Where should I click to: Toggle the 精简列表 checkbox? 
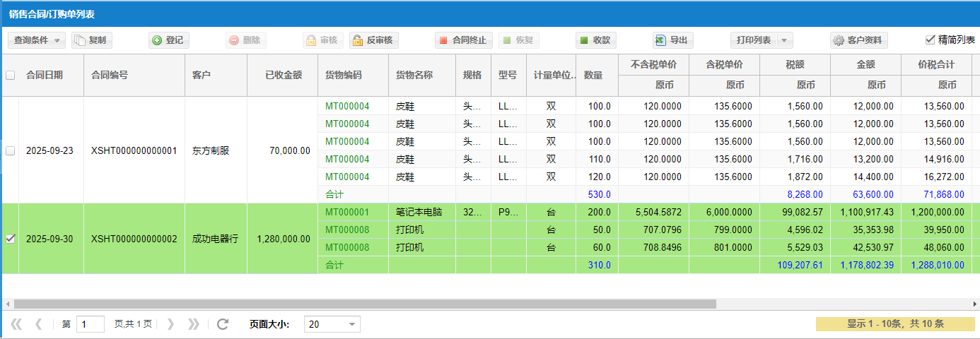[x=930, y=40]
